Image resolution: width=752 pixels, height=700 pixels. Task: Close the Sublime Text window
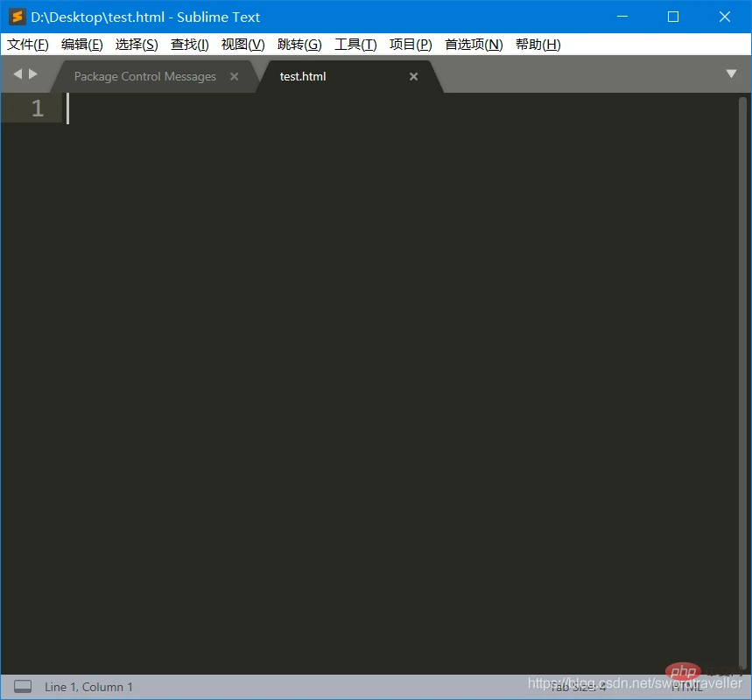point(725,17)
